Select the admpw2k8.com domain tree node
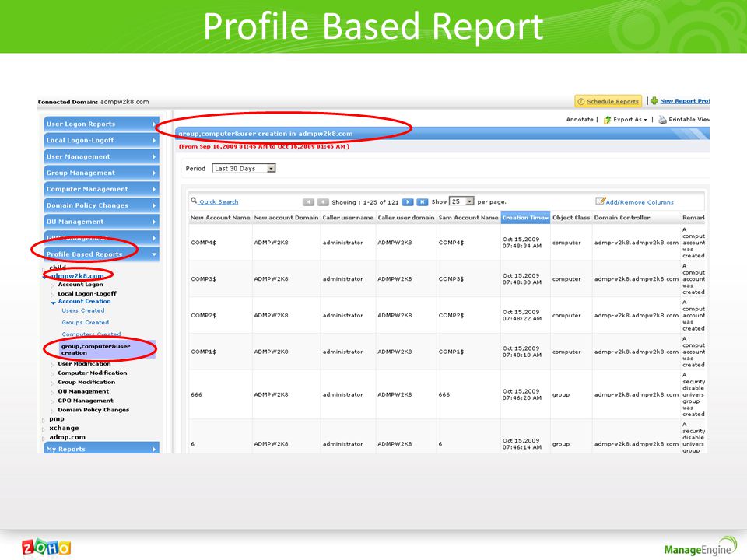 point(76,275)
